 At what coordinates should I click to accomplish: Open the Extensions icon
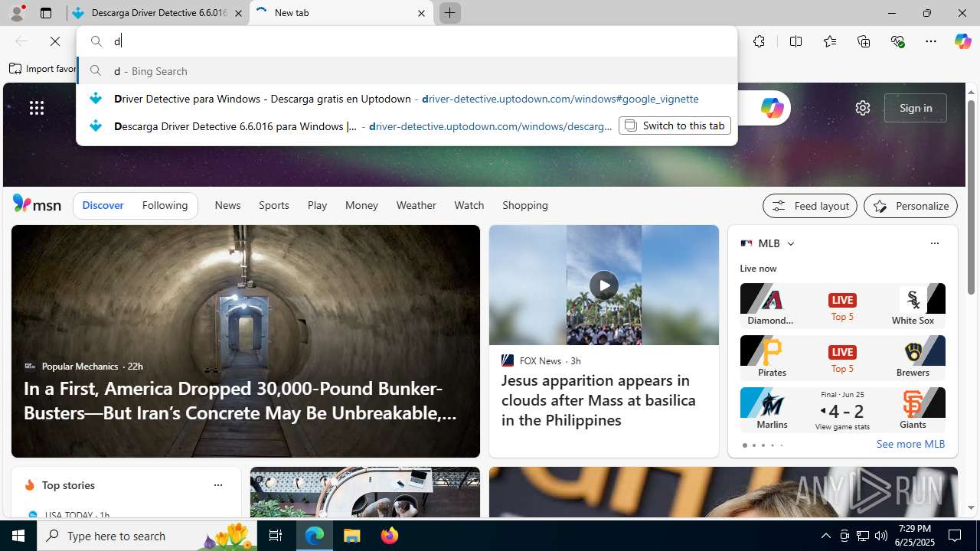point(759,41)
